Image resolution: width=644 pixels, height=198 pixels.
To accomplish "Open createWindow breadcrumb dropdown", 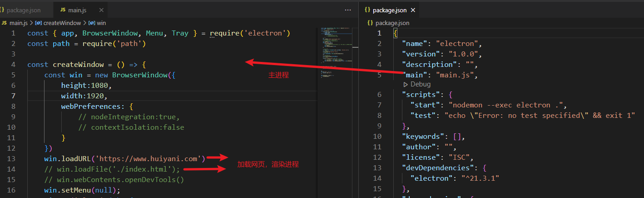I will (x=62, y=23).
